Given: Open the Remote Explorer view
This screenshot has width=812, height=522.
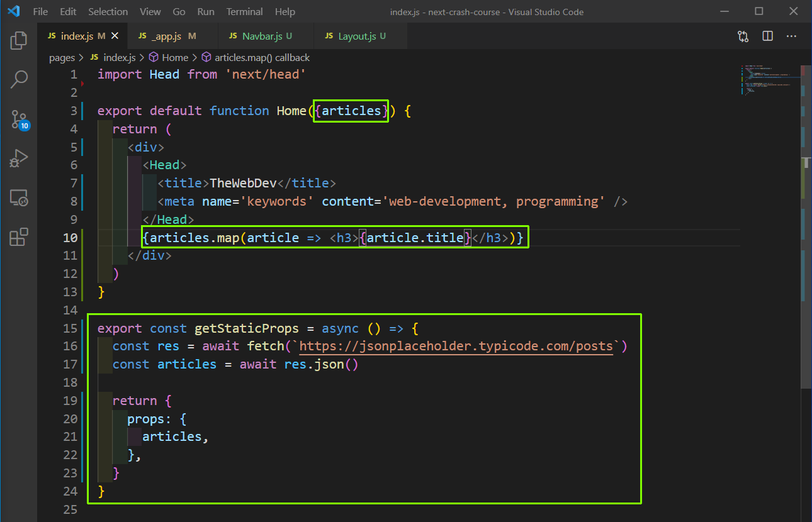Looking at the screenshot, I should tap(19, 197).
